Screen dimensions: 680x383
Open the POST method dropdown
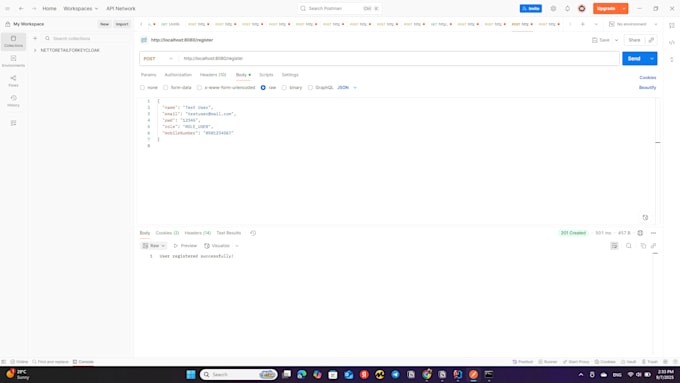[x=158, y=59]
